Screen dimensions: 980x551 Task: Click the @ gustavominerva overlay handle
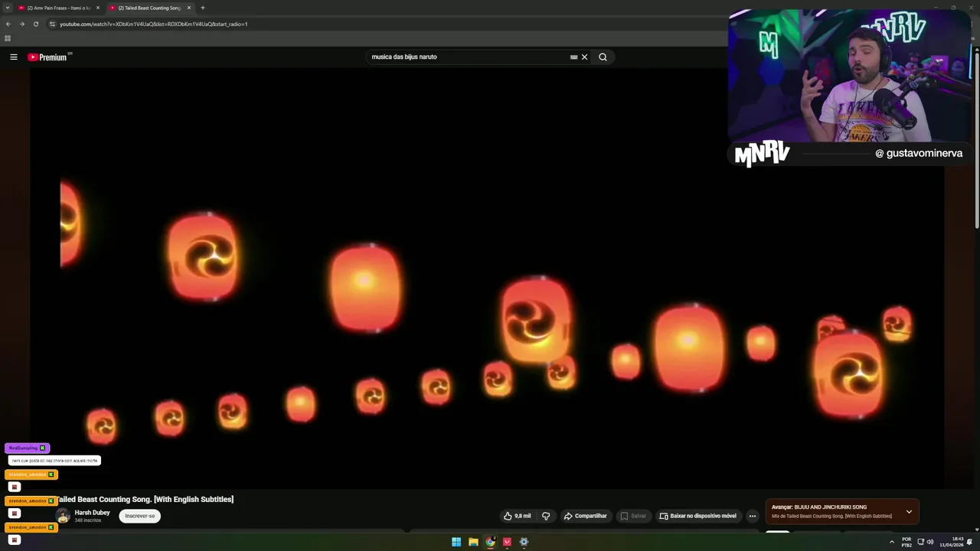919,153
